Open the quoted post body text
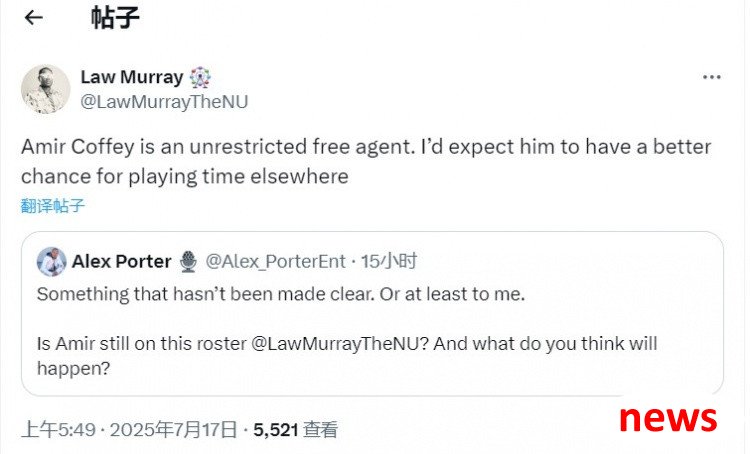 tap(280, 295)
